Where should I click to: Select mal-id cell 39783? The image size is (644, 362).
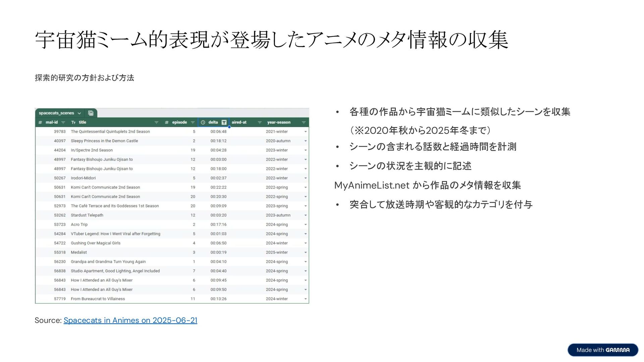60,132
